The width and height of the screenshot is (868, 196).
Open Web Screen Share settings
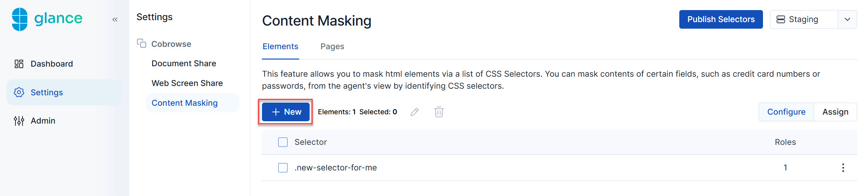pos(187,83)
